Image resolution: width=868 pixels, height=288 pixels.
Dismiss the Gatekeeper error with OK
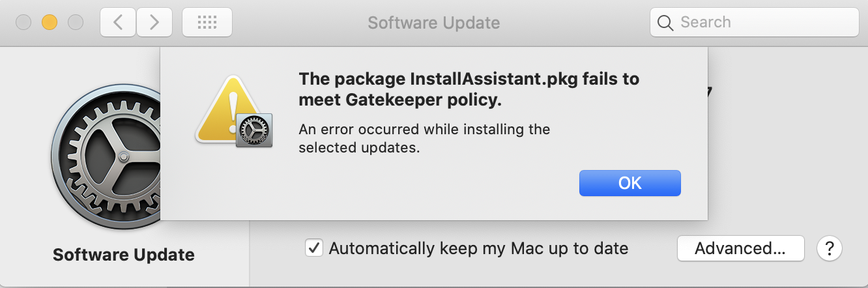630,183
